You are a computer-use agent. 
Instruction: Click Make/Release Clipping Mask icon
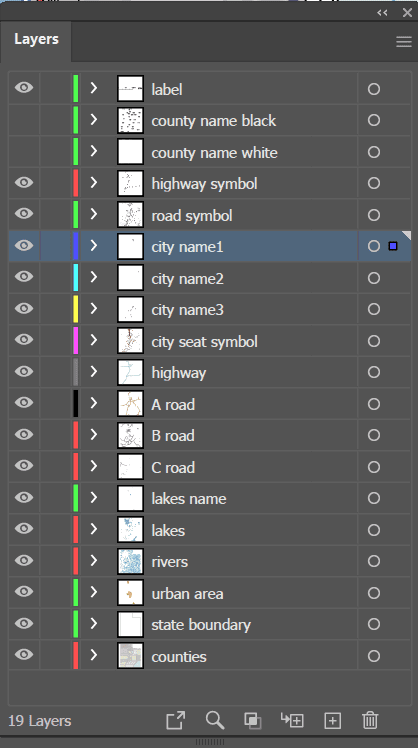click(x=252, y=720)
